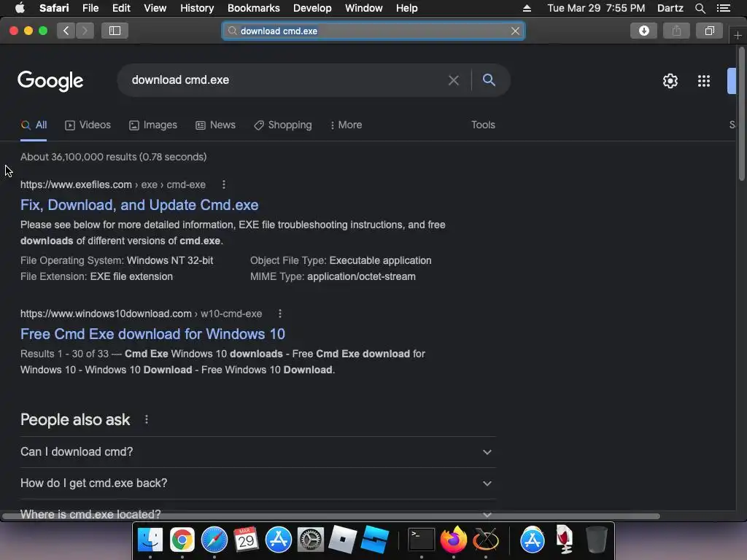Open Terminal from the Dock
The width and height of the screenshot is (747, 560).
(421, 540)
